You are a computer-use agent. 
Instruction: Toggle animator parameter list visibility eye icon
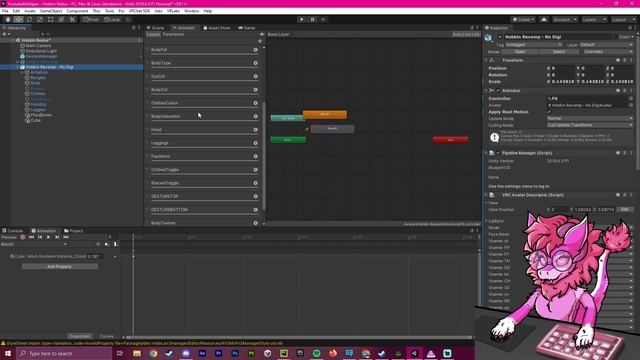coord(262,35)
